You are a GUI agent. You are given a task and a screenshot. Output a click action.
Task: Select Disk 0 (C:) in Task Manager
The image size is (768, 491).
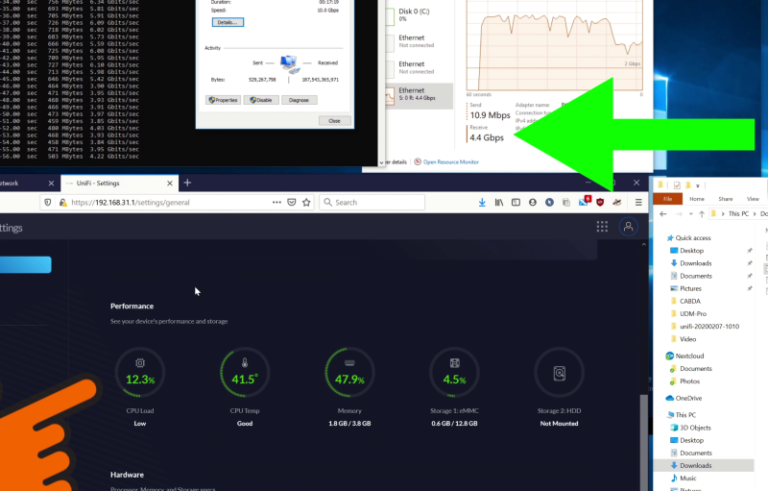click(x=419, y=15)
